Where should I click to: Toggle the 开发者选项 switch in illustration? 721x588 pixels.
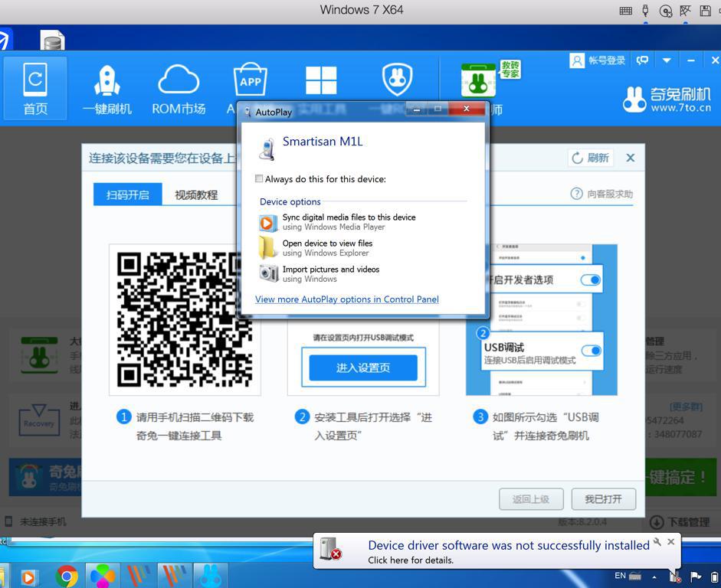591,279
